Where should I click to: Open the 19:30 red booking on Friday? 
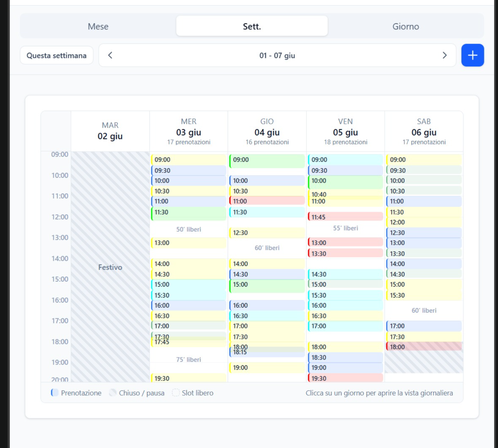tap(345, 378)
